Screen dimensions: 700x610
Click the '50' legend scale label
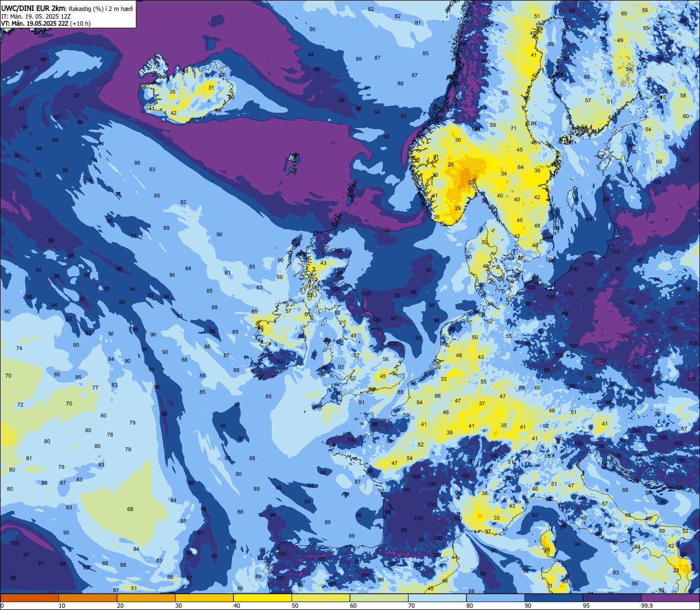[295, 606]
